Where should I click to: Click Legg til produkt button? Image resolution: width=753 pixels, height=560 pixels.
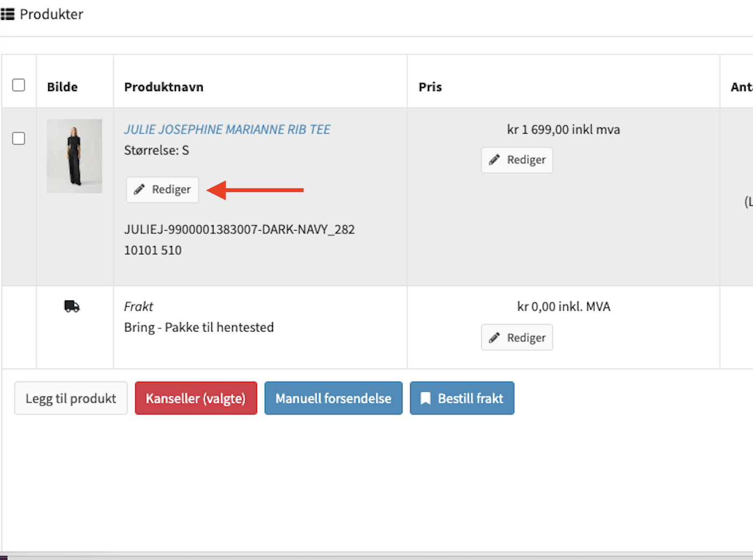click(71, 399)
